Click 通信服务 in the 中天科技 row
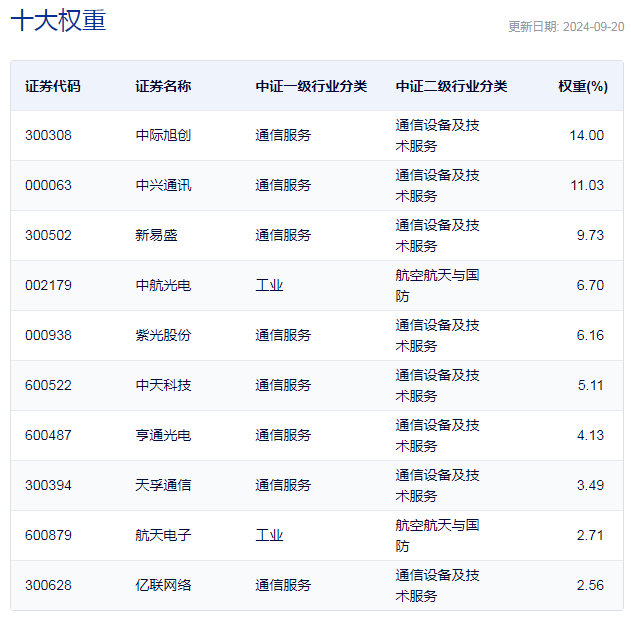Viewport: 631px width, 620px height. click(x=283, y=385)
